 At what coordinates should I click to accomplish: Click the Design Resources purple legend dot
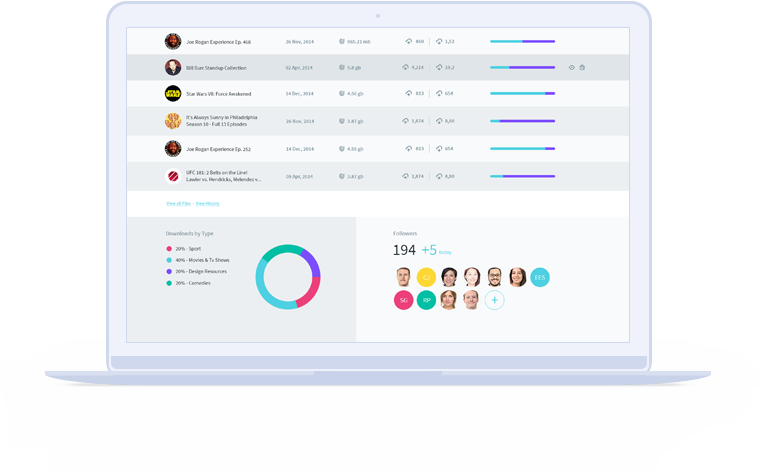pos(169,271)
